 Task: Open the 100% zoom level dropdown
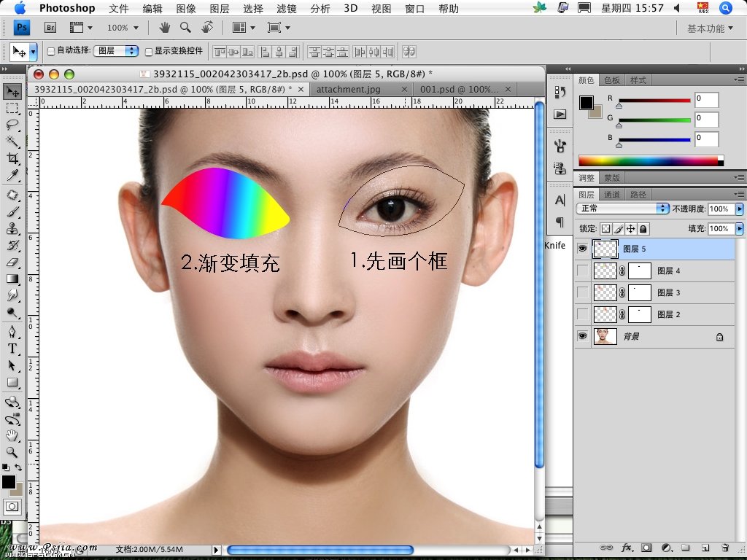click(x=123, y=28)
